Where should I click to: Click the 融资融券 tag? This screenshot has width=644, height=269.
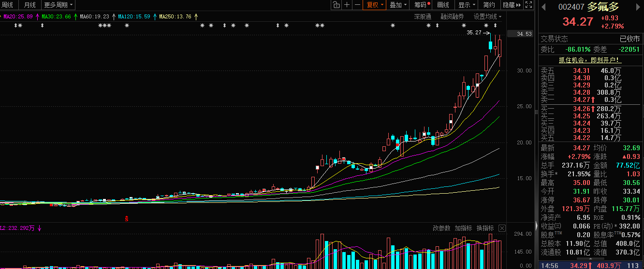(x=452, y=16)
